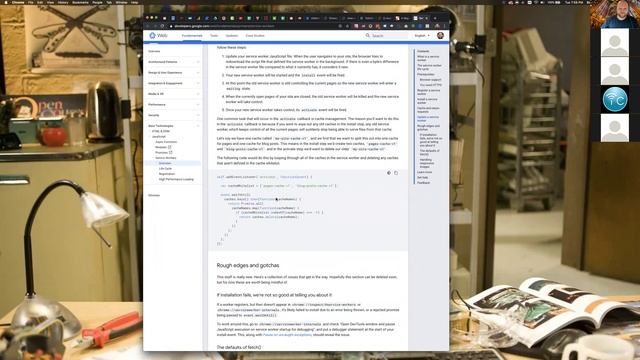
Task: Open JavaScript in left sidebar
Action: 159,136
